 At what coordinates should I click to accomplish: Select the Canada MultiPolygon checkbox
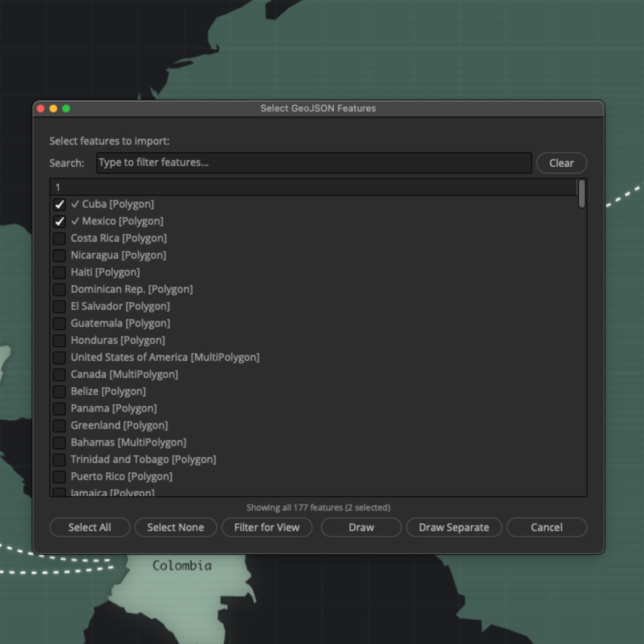click(x=59, y=374)
